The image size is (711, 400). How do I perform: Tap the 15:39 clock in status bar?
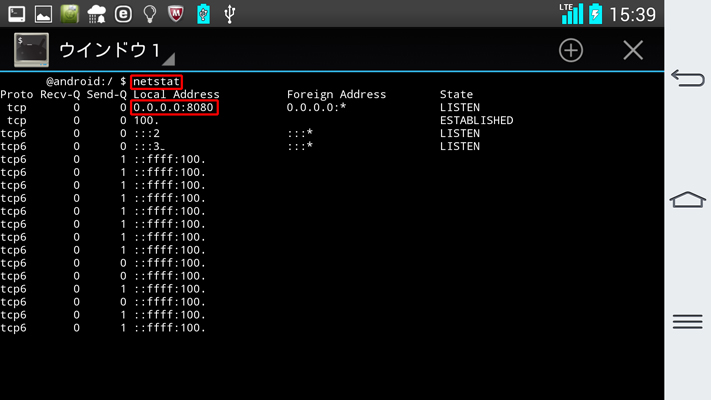(x=632, y=14)
